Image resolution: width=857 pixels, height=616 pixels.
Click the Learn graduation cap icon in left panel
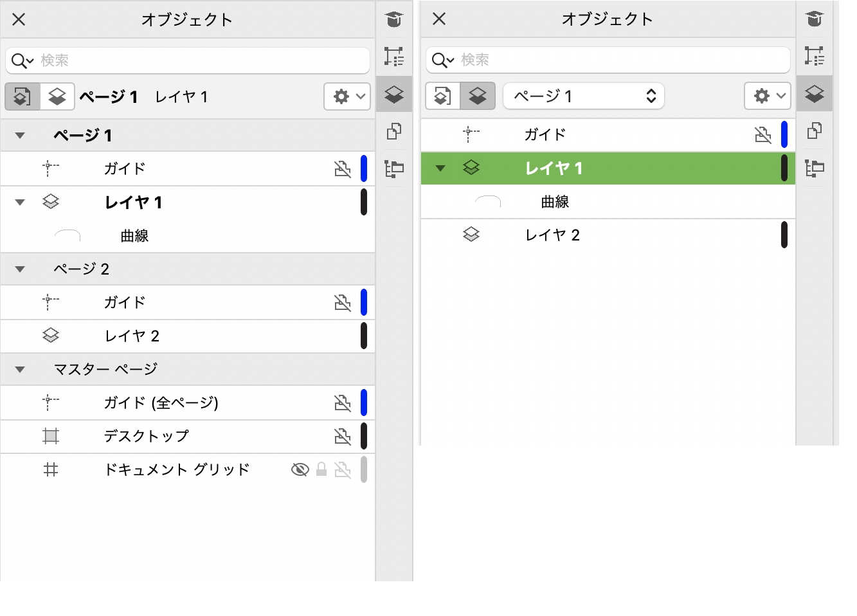tap(394, 20)
